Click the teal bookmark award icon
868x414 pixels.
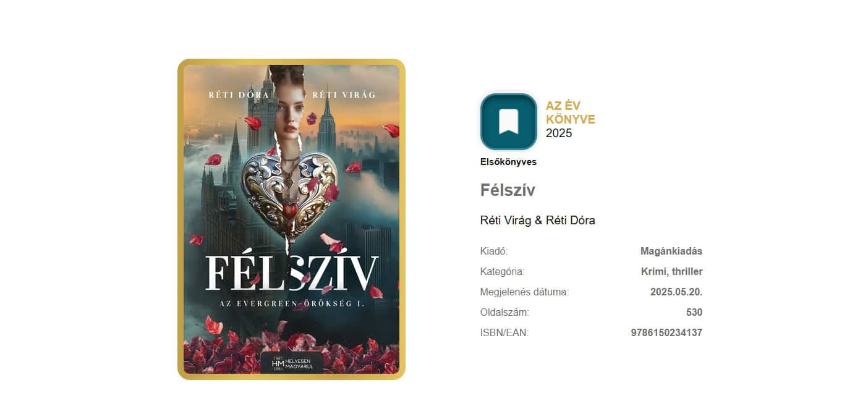pyautogui.click(x=509, y=122)
